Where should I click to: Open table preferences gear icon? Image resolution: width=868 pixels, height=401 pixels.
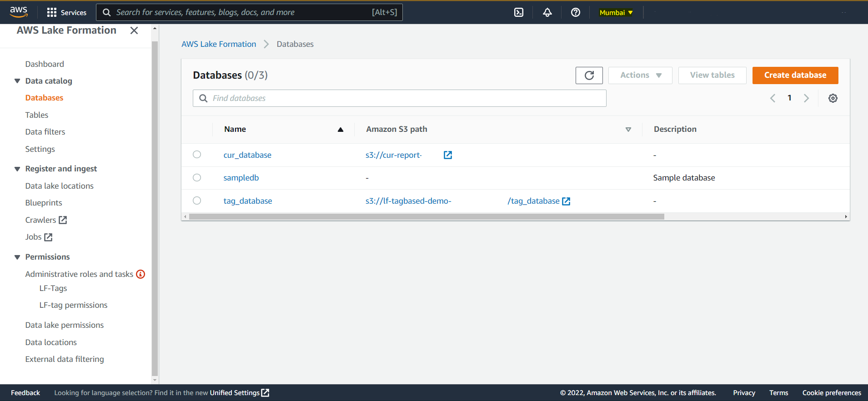pos(833,98)
